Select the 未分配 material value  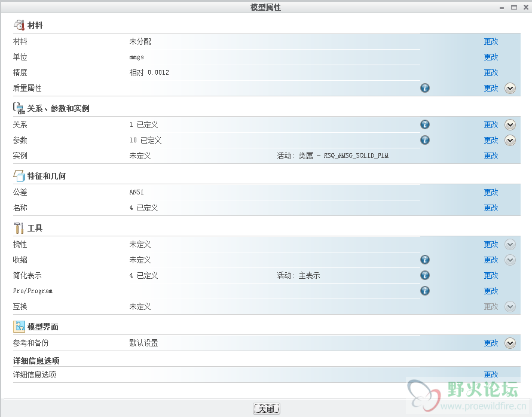click(x=140, y=41)
